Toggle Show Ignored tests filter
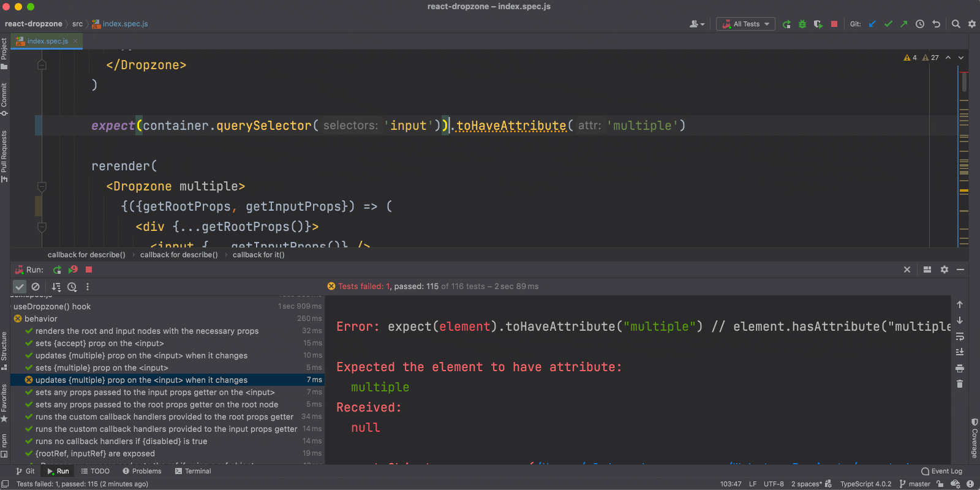 [x=36, y=287]
